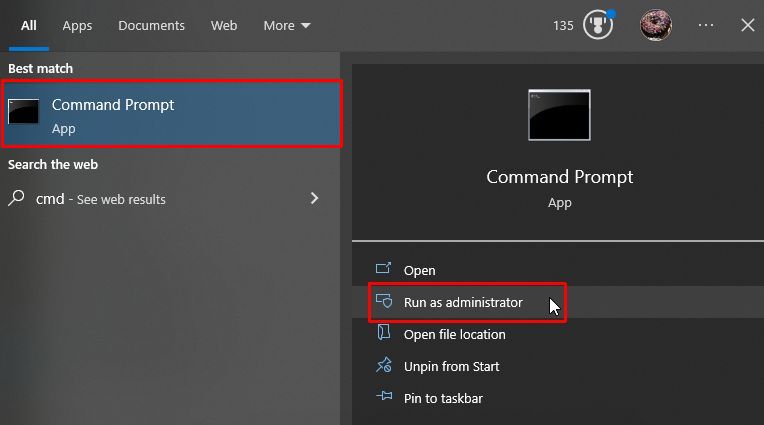Switch to the Documents tab
The image size is (764, 425).
[x=151, y=25]
